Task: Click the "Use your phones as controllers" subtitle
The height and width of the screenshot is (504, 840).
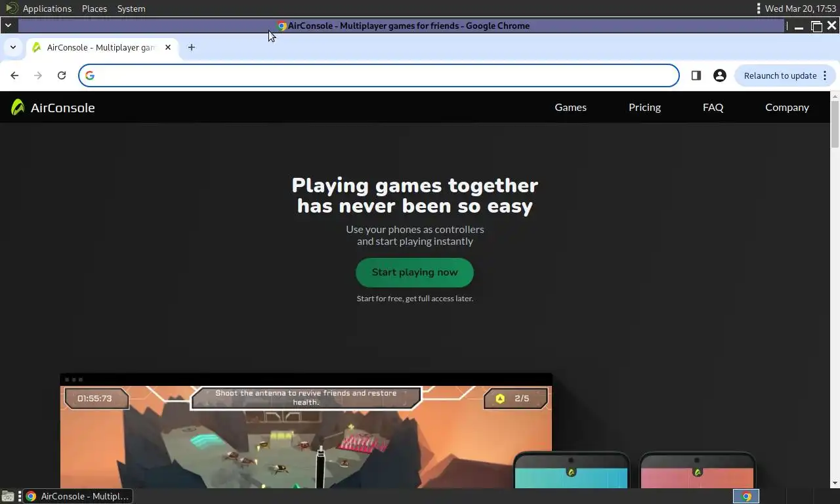Action: point(415,229)
